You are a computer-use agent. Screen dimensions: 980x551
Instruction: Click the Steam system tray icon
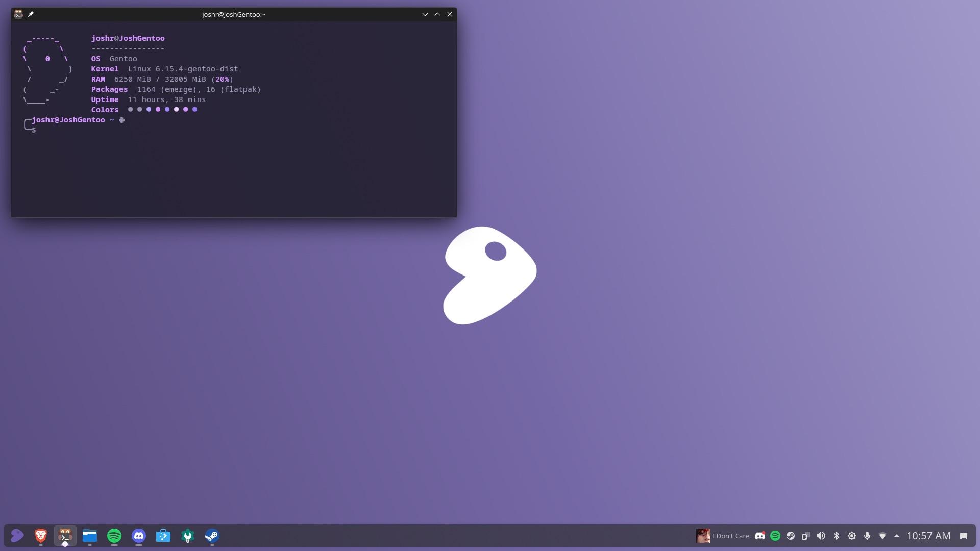click(791, 536)
